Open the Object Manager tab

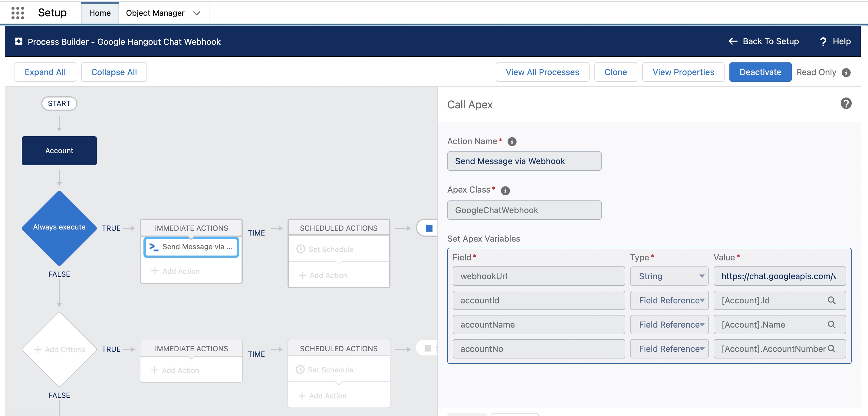(155, 13)
